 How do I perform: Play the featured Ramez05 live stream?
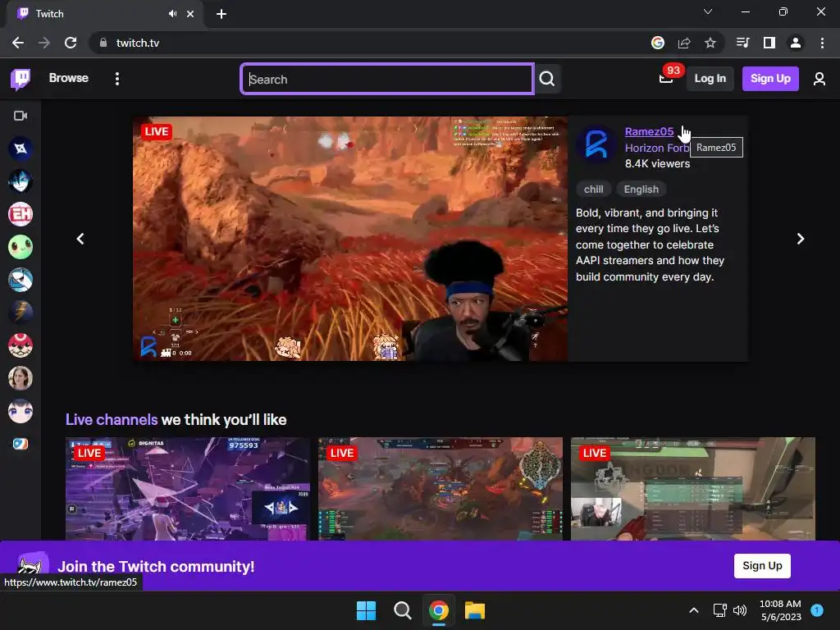350,239
